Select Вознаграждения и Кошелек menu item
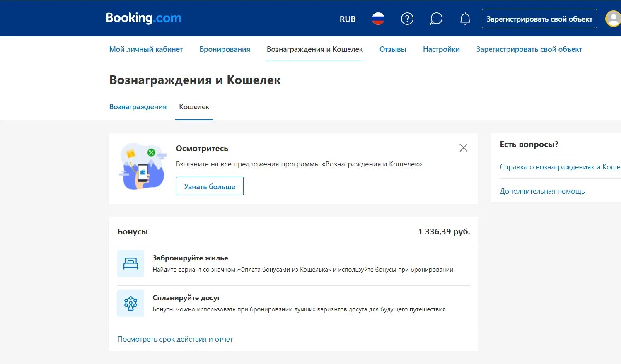 (314, 49)
